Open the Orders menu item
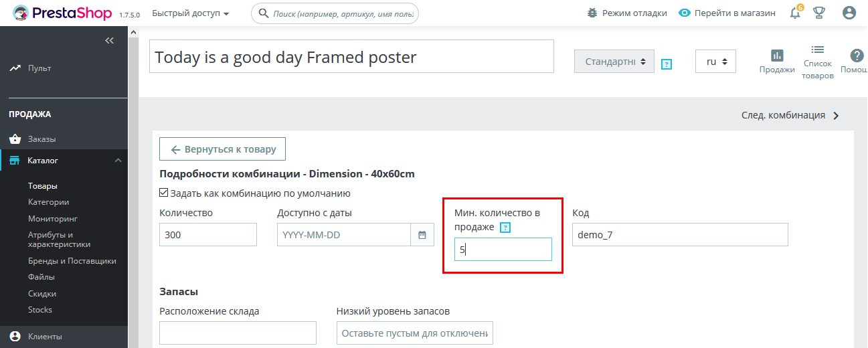This screenshot has width=868, height=348. [41, 139]
